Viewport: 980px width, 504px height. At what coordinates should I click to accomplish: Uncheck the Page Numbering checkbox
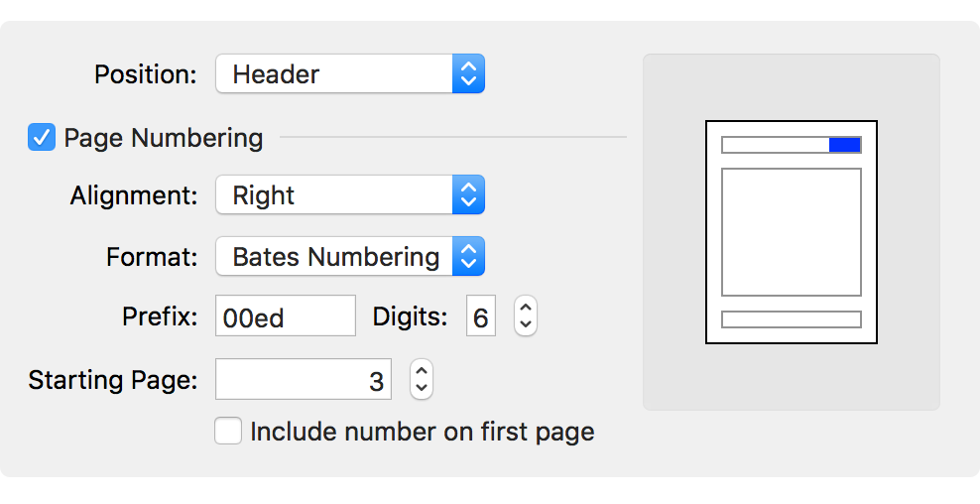pos(42,137)
